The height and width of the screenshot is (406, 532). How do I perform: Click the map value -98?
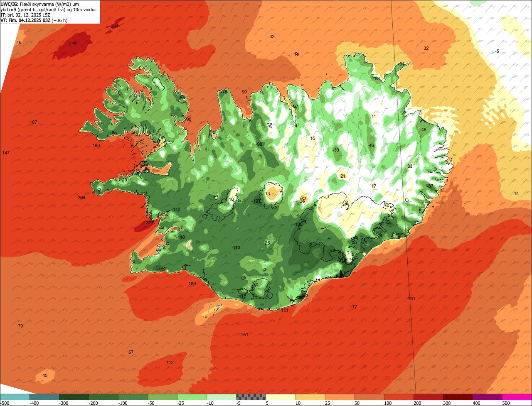(x=259, y=144)
